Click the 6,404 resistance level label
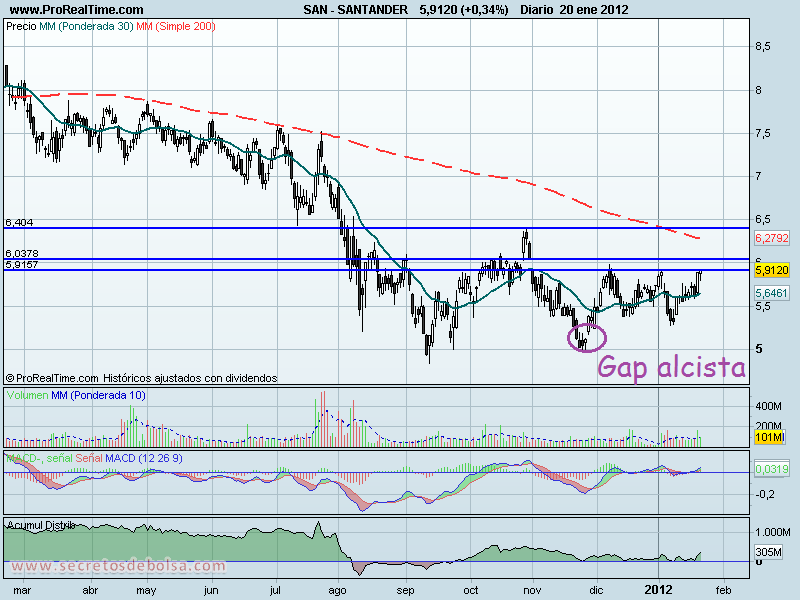The width and height of the screenshot is (800, 600). point(19,222)
